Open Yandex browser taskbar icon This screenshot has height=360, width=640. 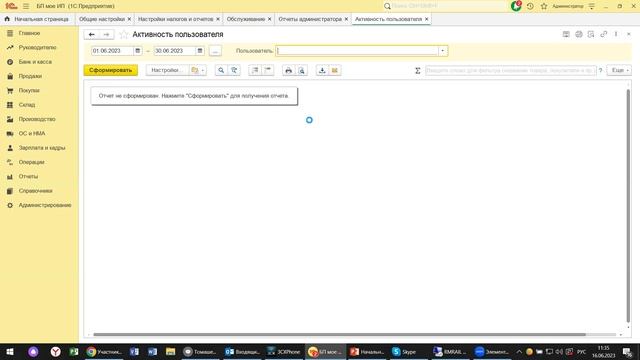(x=56, y=351)
